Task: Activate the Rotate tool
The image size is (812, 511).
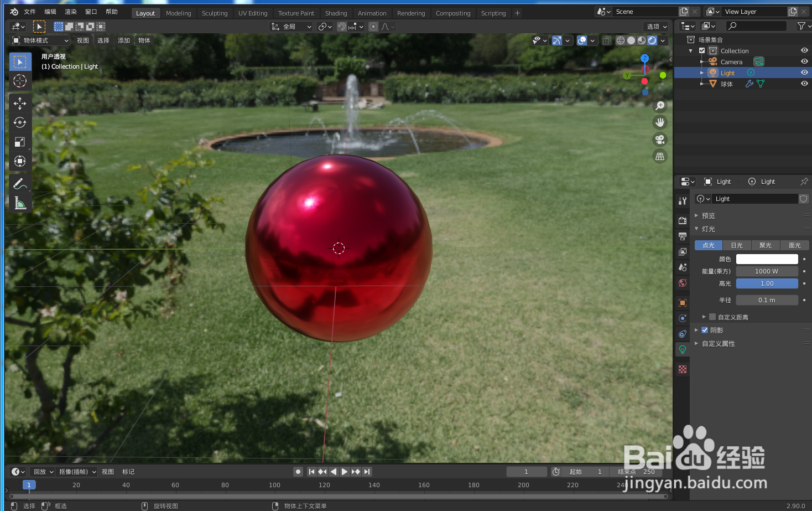Action: (x=20, y=122)
